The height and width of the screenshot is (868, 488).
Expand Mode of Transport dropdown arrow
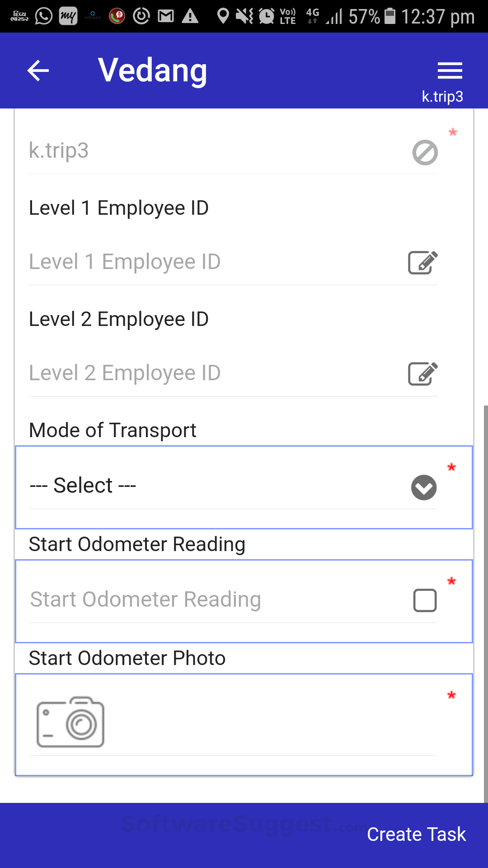[424, 488]
